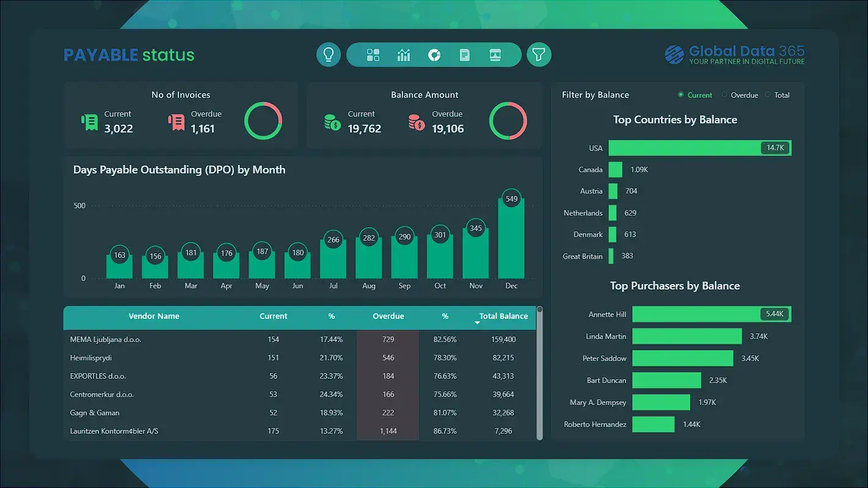
Task: Open the donut chart view icon
Action: point(434,54)
